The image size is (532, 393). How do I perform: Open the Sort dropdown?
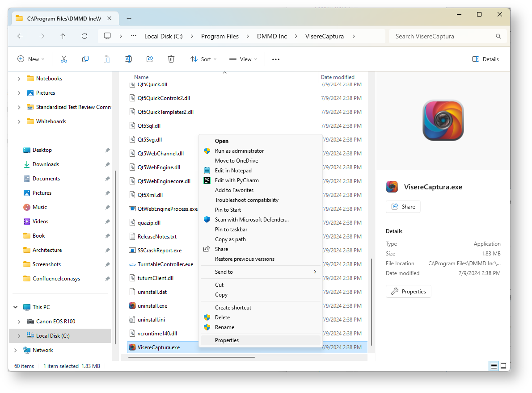pos(203,59)
